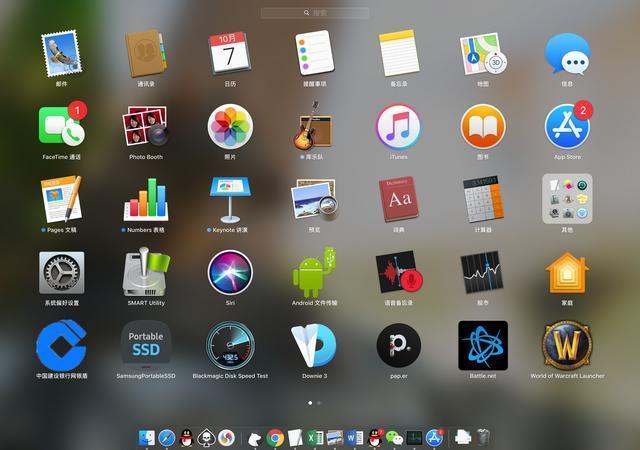Open World of Warcraft Launcher
Screen dimensions: 640x450
click(567, 345)
